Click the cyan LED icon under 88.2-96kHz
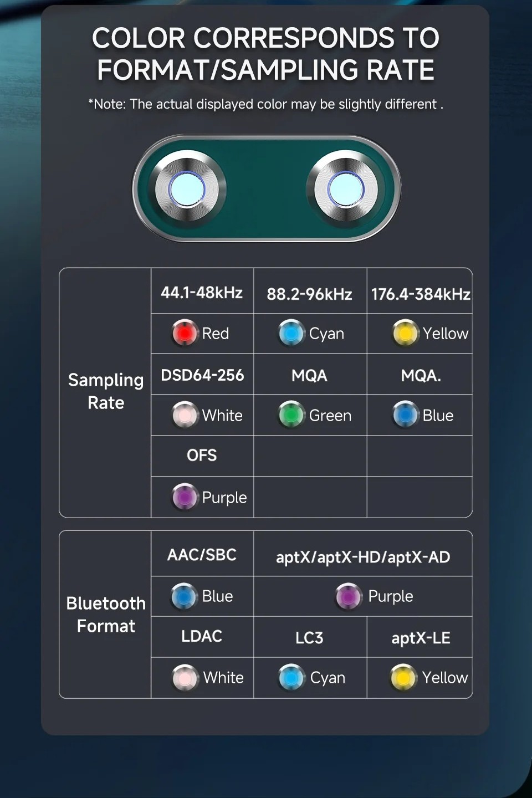This screenshot has height=798, width=532. pyautogui.click(x=291, y=333)
